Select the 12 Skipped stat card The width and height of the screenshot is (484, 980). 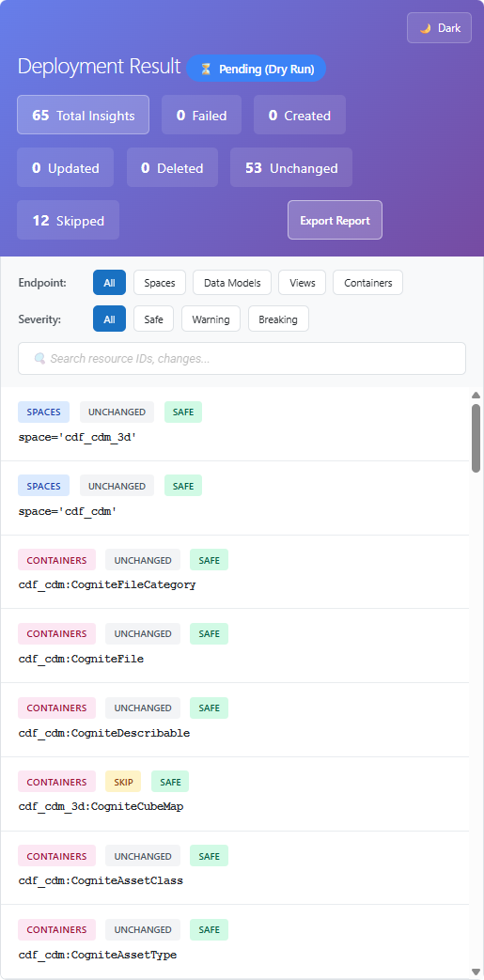pyautogui.click(x=69, y=220)
